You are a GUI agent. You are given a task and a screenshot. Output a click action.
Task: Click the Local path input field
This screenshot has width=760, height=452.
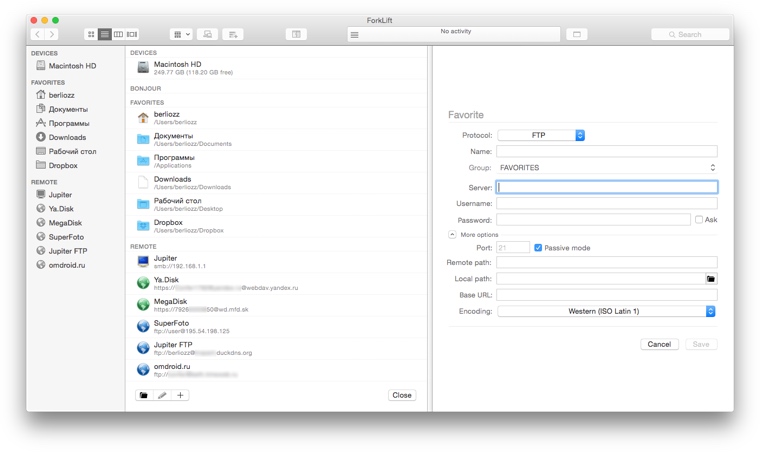coord(600,279)
